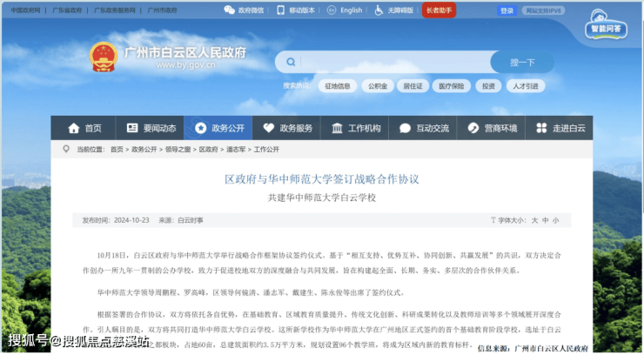The width and height of the screenshot is (644, 355).
Task: Switch to the English globe icon
Action: click(x=332, y=10)
